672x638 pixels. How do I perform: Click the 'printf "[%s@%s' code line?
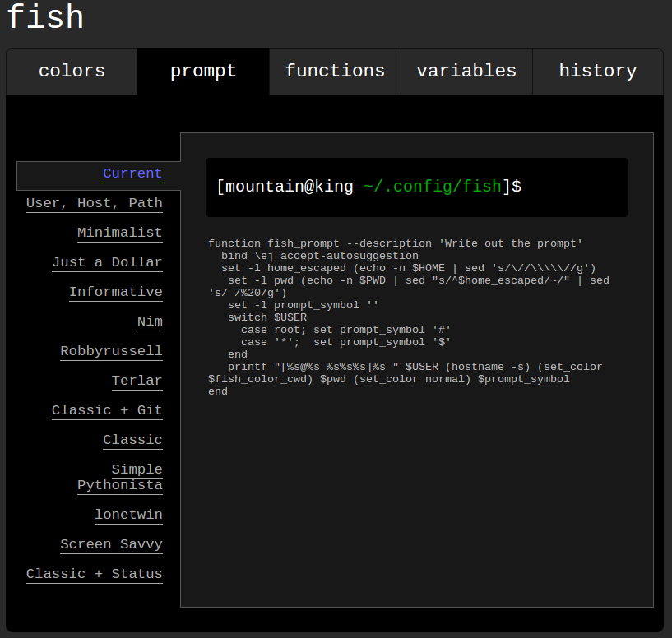click(x=406, y=373)
